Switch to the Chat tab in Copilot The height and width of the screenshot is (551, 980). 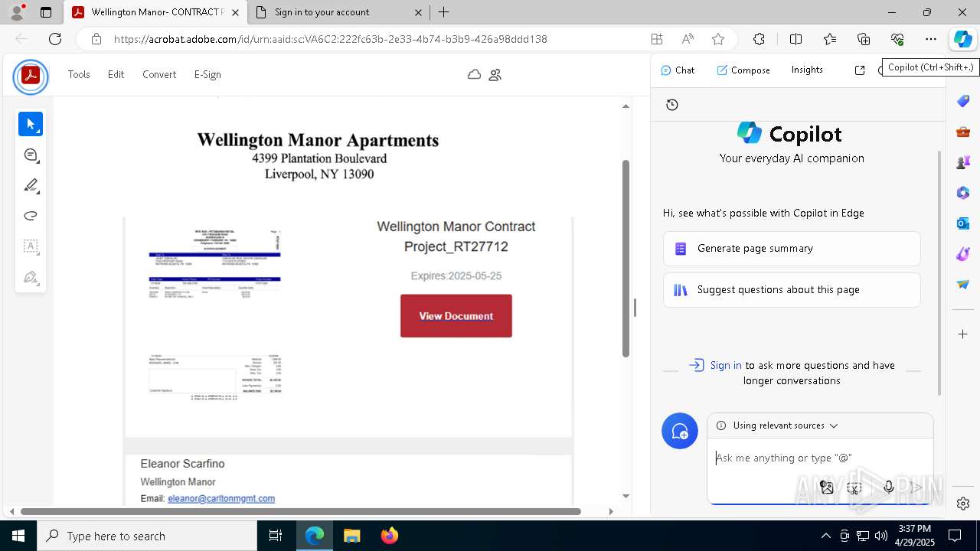click(678, 70)
